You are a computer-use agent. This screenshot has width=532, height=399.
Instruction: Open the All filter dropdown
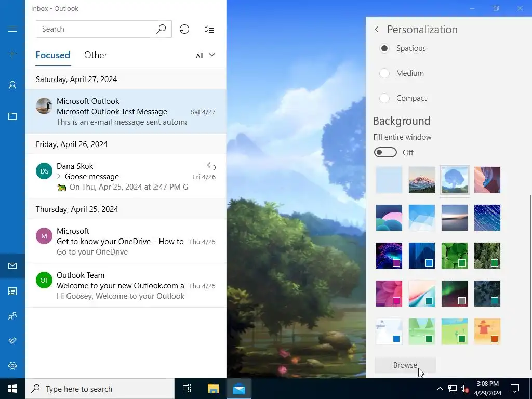[205, 55]
